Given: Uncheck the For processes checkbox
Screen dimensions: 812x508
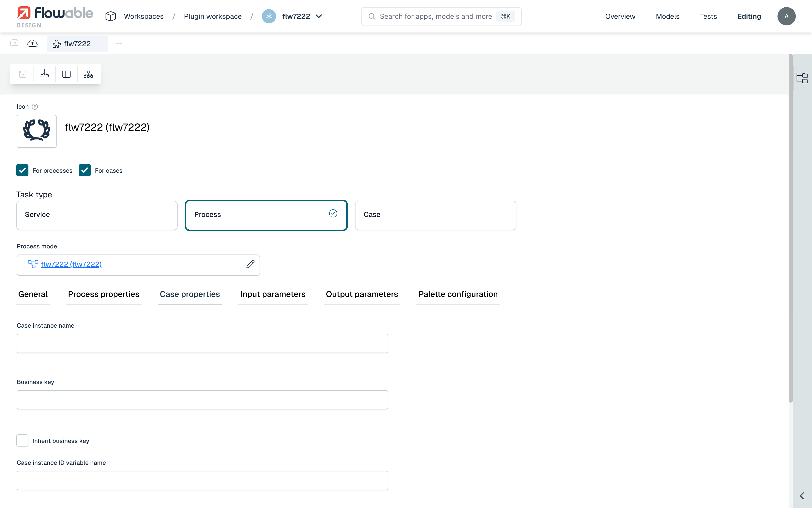Looking at the screenshot, I should coord(22,170).
